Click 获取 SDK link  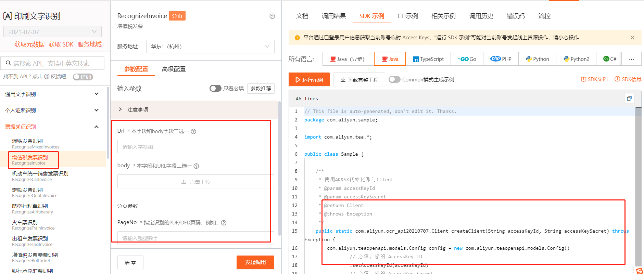point(61,44)
